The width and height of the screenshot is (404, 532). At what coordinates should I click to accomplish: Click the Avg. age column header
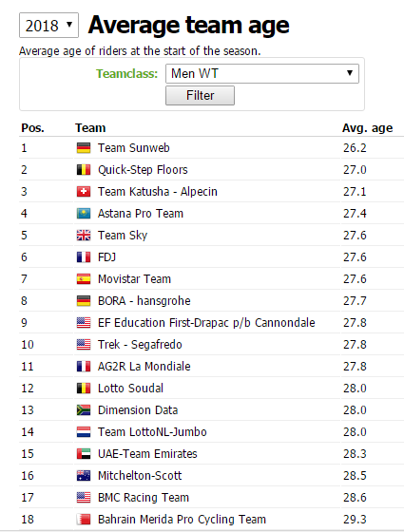(x=367, y=128)
